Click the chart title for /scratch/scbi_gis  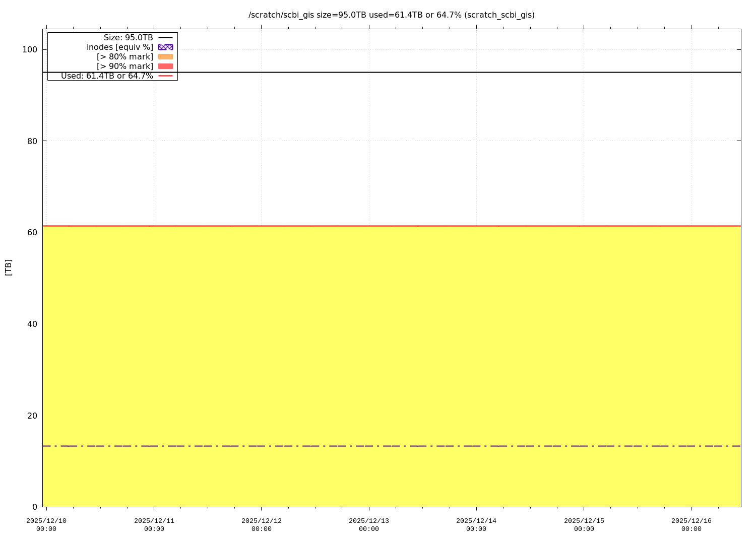[x=391, y=15]
